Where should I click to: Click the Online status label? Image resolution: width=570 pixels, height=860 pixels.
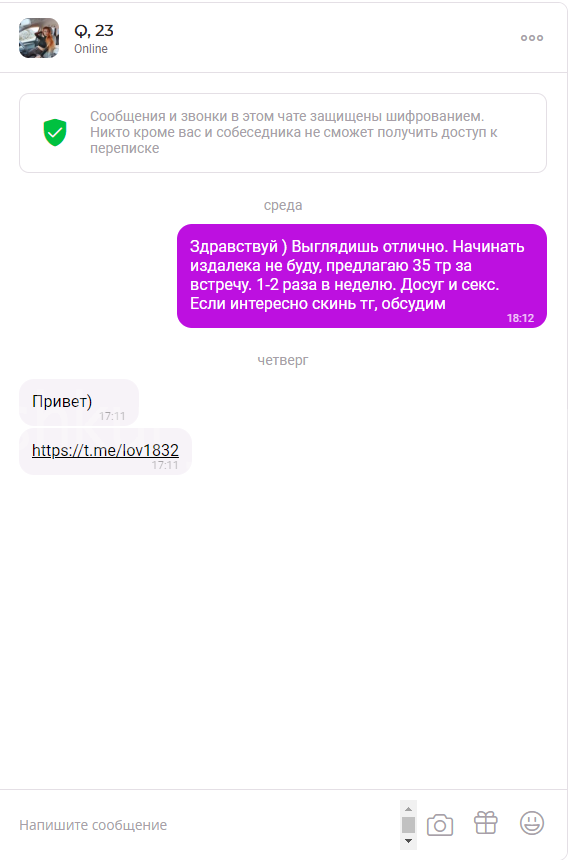[x=91, y=49]
